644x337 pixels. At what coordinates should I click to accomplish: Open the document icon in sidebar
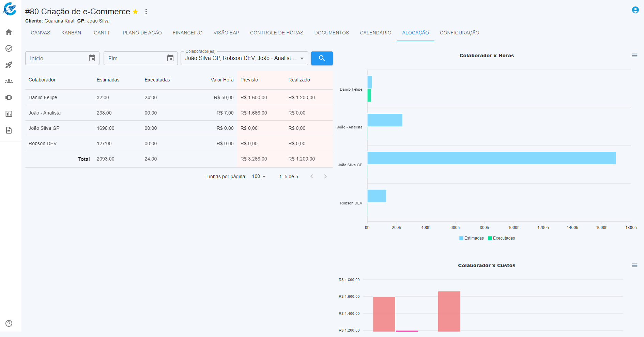[9, 130]
